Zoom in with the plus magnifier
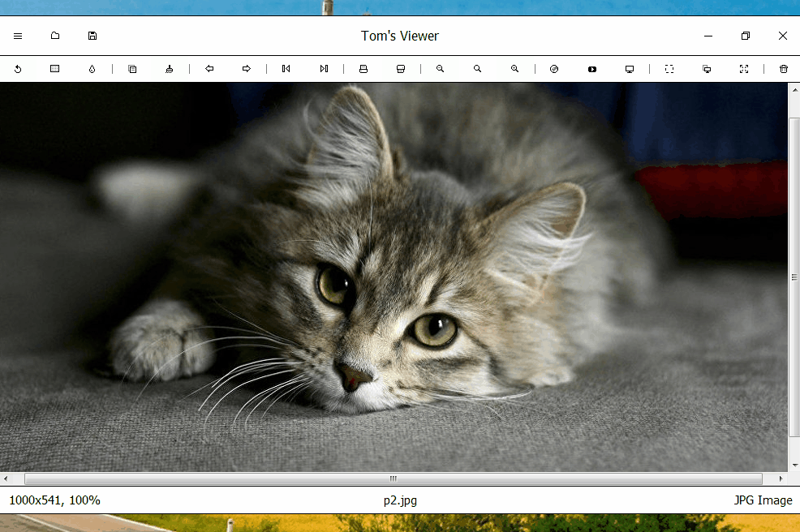 [x=514, y=69]
